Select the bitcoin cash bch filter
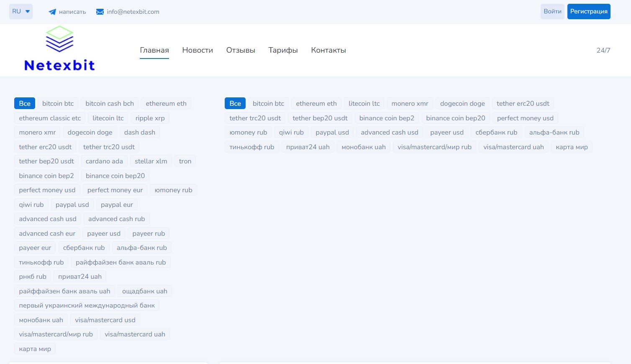631x364 pixels. click(x=110, y=104)
